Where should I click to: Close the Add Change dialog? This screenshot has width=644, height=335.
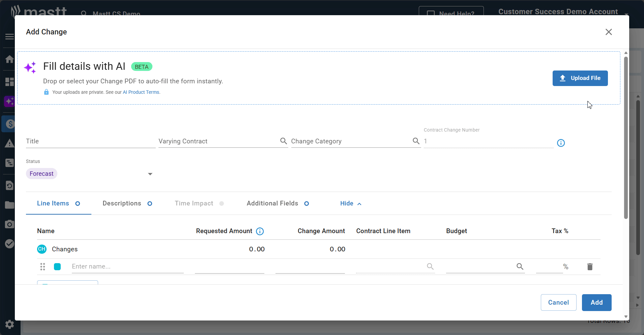(608, 32)
